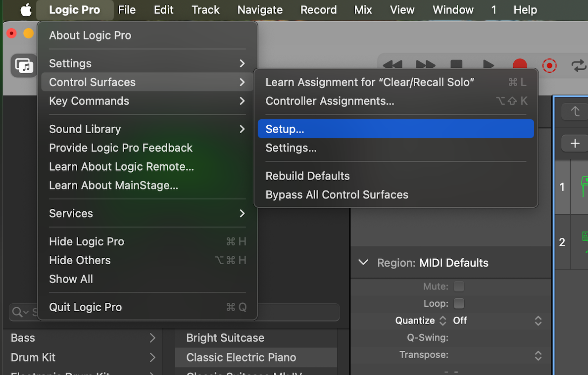This screenshot has width=588, height=375.
Task: Click the curved up-arrow button above the tracks
Action: pyautogui.click(x=575, y=111)
